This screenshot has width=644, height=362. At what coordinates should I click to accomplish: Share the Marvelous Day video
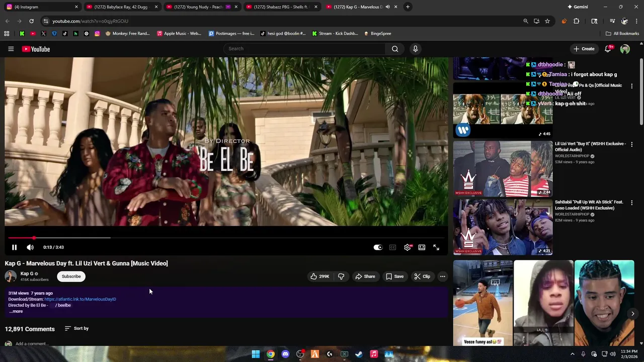click(x=365, y=277)
